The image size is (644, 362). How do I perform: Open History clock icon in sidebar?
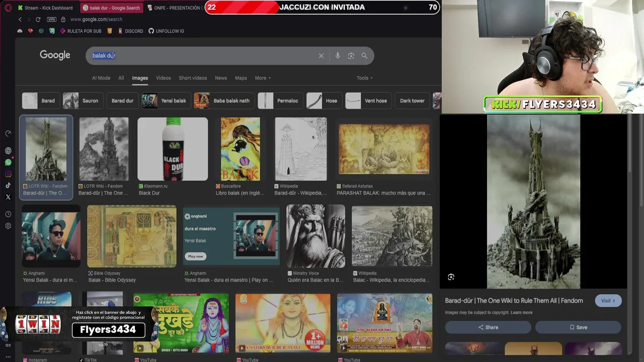point(8,214)
